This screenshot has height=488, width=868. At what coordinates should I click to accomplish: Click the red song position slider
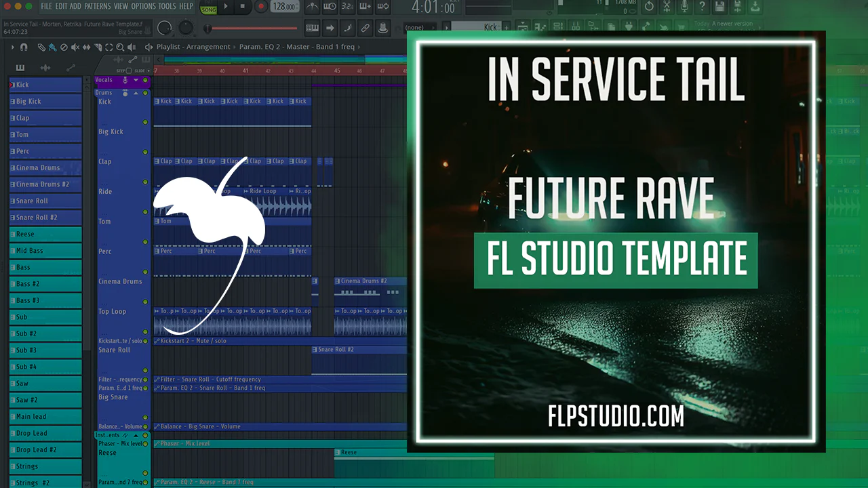pyautogui.click(x=251, y=28)
